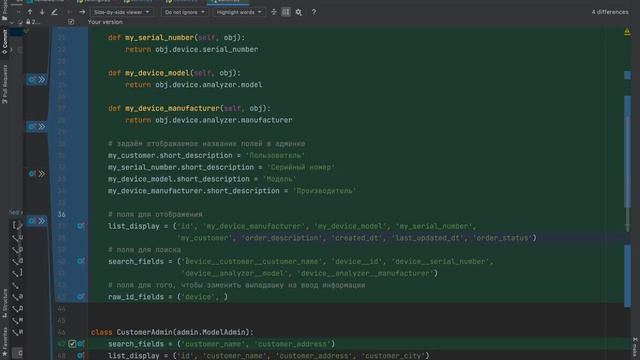
Task: Click line number 36 in gutter
Action: click(x=61, y=214)
